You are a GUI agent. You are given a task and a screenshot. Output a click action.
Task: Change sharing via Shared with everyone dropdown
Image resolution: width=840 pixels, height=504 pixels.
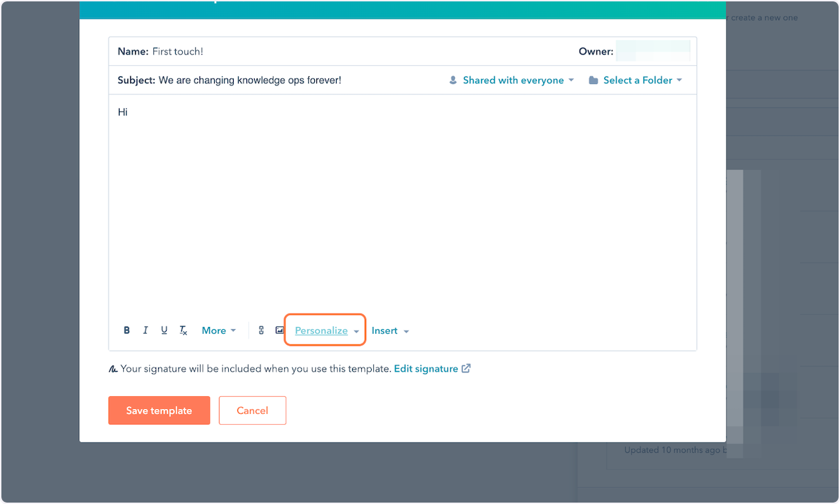519,80
